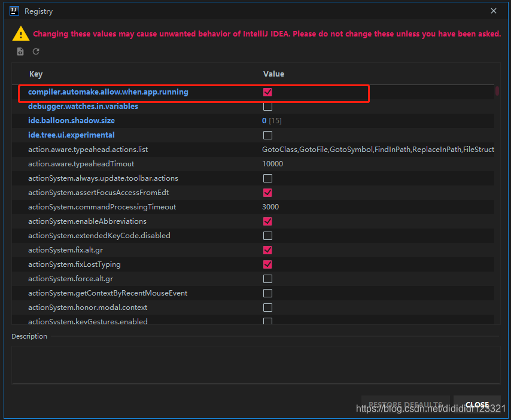Select actionSystem.fix.alt.gr key text

[x=65, y=250]
